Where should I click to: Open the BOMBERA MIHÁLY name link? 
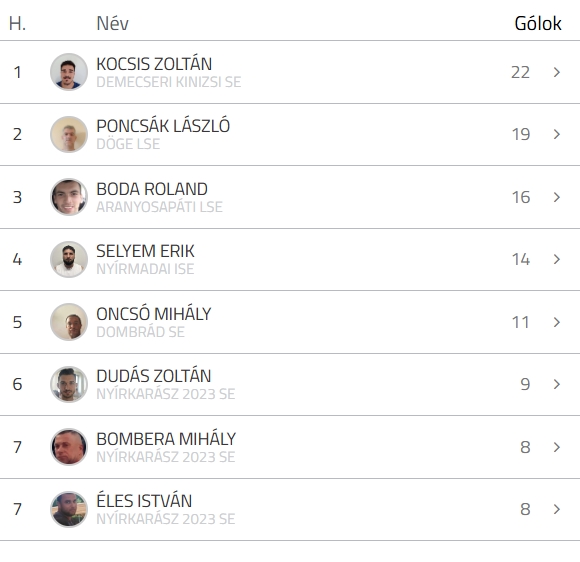click(x=166, y=439)
